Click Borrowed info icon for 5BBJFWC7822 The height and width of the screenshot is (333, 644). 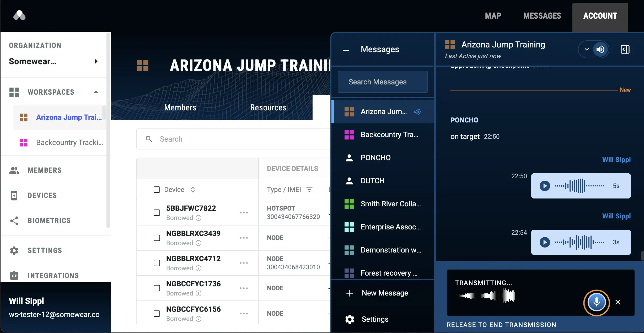(199, 218)
